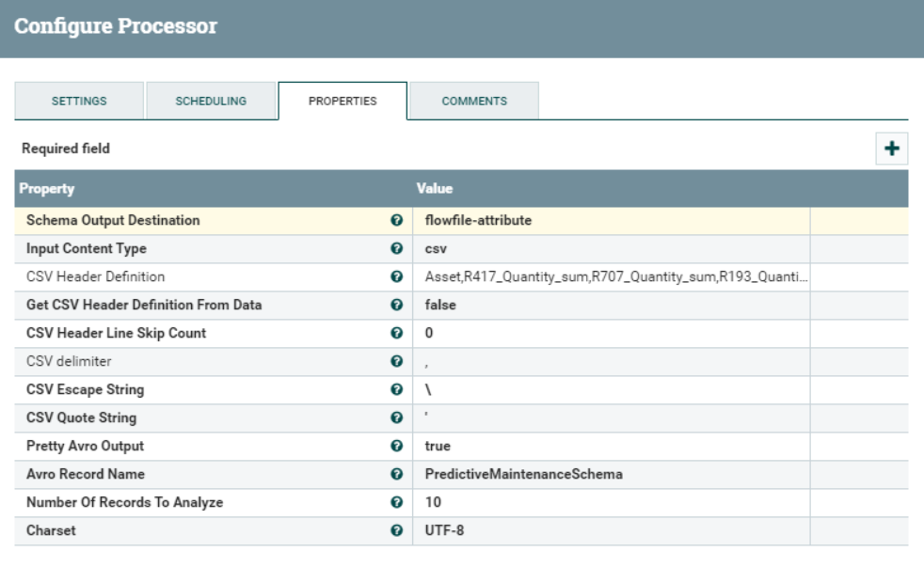Click help icon for CSV Quote String
Image resolution: width=924 pixels, height=567 pixels.
396,418
